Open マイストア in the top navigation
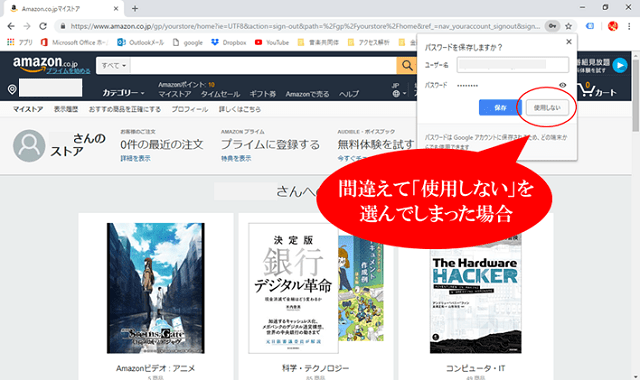This screenshot has width=640, height=380. (175, 94)
